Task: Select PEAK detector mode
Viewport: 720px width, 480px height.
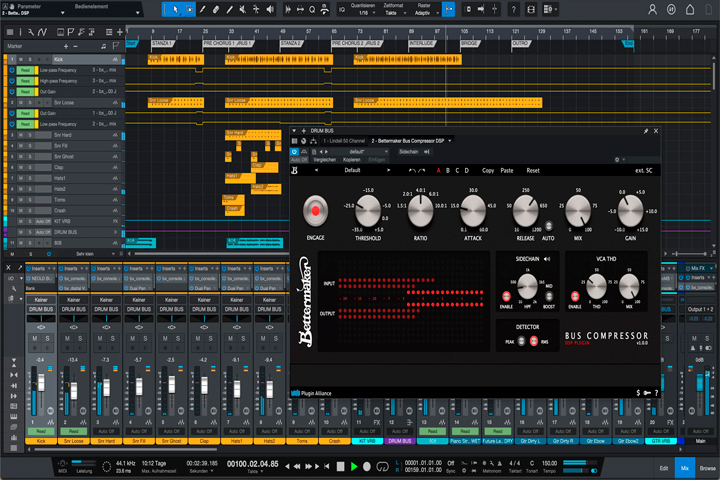Action: [521, 341]
